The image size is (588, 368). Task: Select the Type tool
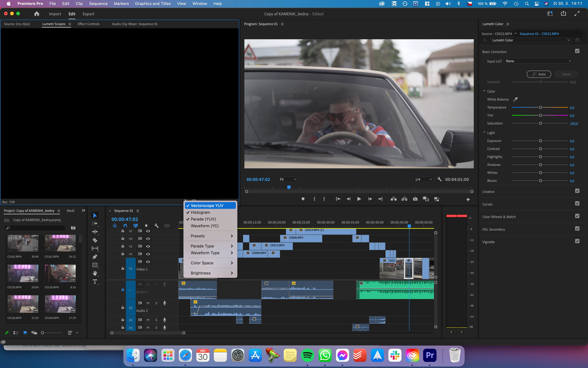point(95,282)
